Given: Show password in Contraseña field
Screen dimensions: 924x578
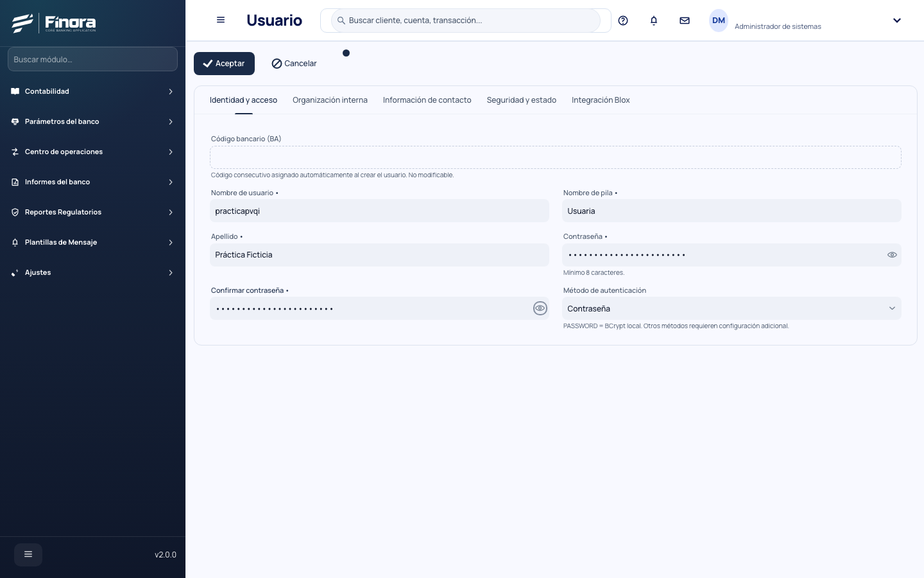Looking at the screenshot, I should point(892,255).
